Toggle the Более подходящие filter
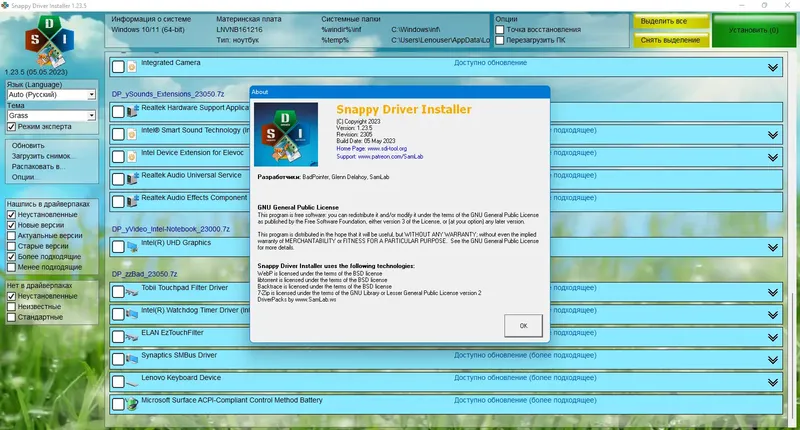Viewport: 800px width, 430px height. coord(11,257)
